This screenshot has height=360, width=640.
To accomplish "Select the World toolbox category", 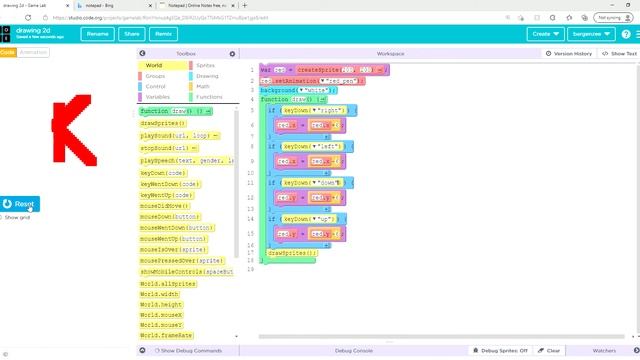I will point(163,65).
